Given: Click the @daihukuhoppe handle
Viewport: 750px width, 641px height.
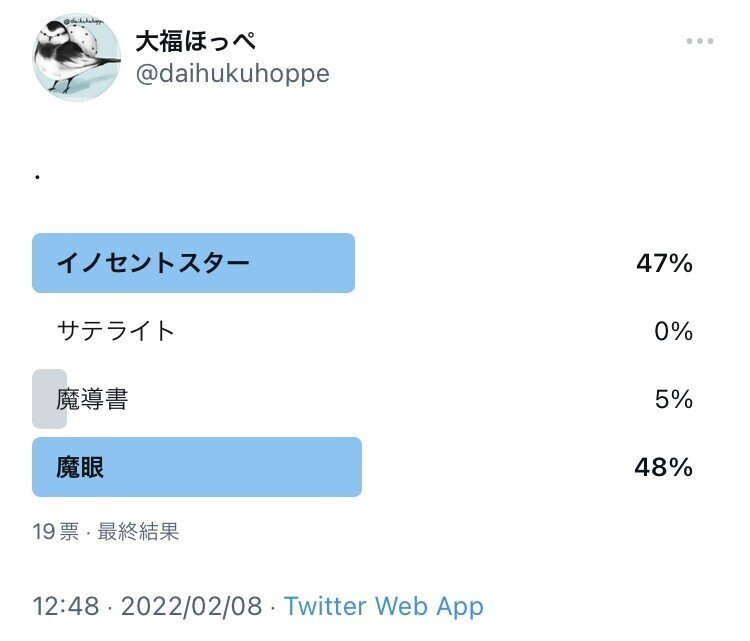Looking at the screenshot, I should [x=231, y=74].
